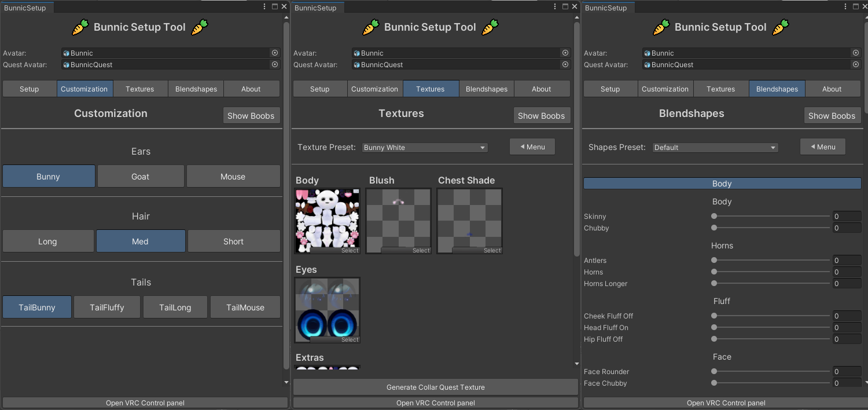Open Shapes Preset dropdown showing Default
Viewport: 868px width, 410px height.
click(715, 148)
